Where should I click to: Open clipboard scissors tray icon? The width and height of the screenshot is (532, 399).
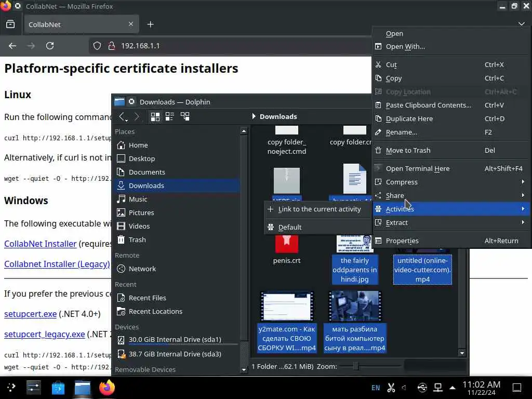(391, 388)
